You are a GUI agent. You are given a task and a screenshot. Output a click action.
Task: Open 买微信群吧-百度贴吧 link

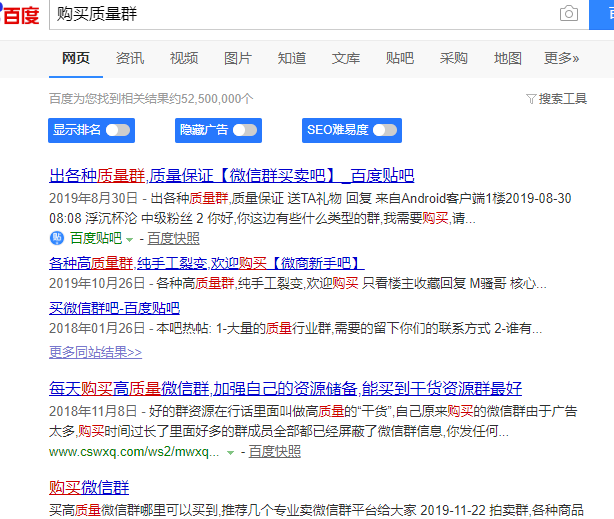(114, 308)
